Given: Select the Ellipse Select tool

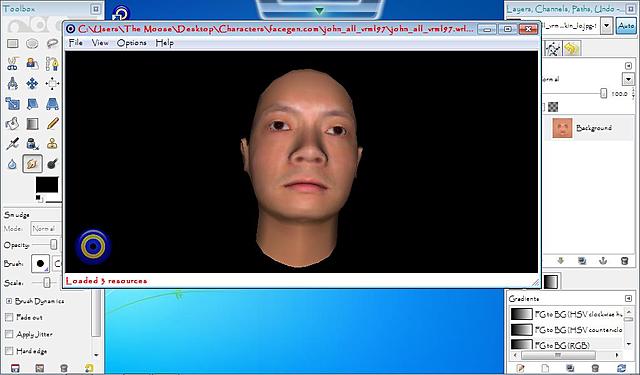Looking at the screenshot, I should pyautogui.click(x=32, y=43).
